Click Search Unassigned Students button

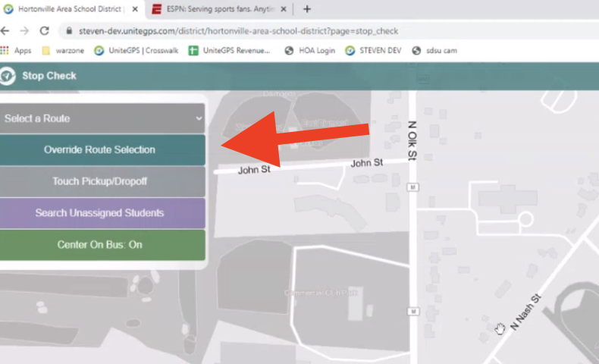[x=102, y=213]
